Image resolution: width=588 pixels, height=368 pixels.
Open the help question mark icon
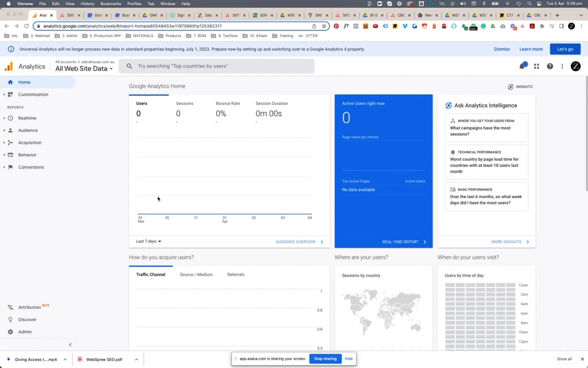(550, 66)
